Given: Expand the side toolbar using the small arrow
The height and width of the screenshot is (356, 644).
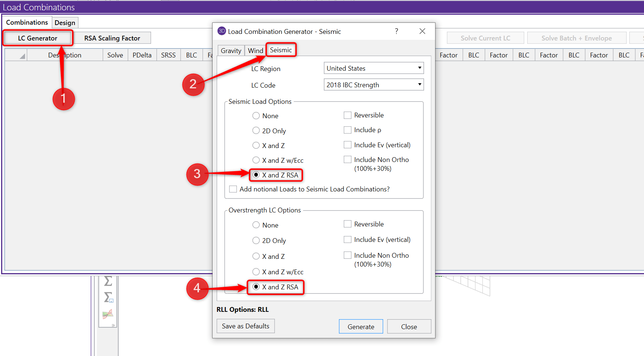Looking at the screenshot, I should click(x=113, y=325).
